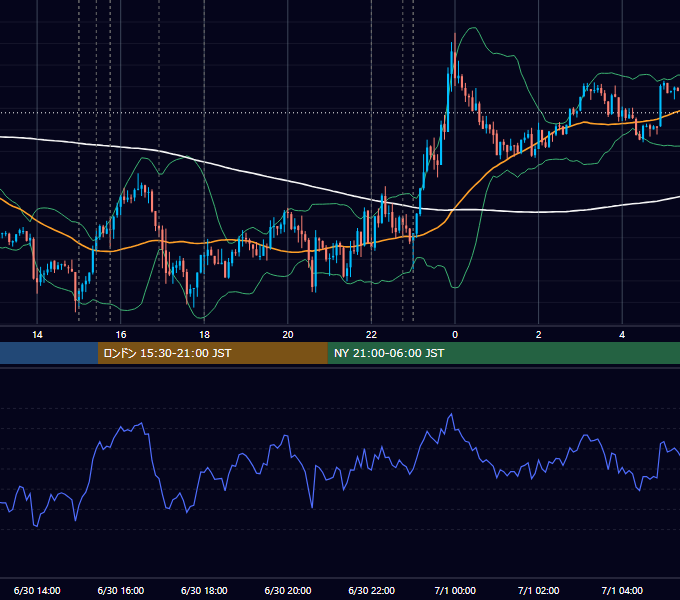Click the 7/1 04:00 time label
This screenshot has width=680, height=600.
pos(622,590)
